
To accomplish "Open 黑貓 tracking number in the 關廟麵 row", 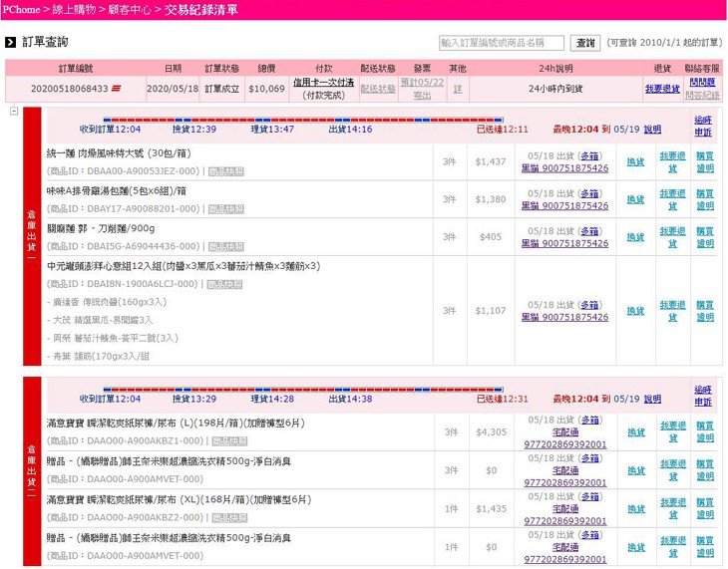I will pyautogui.click(x=564, y=244).
